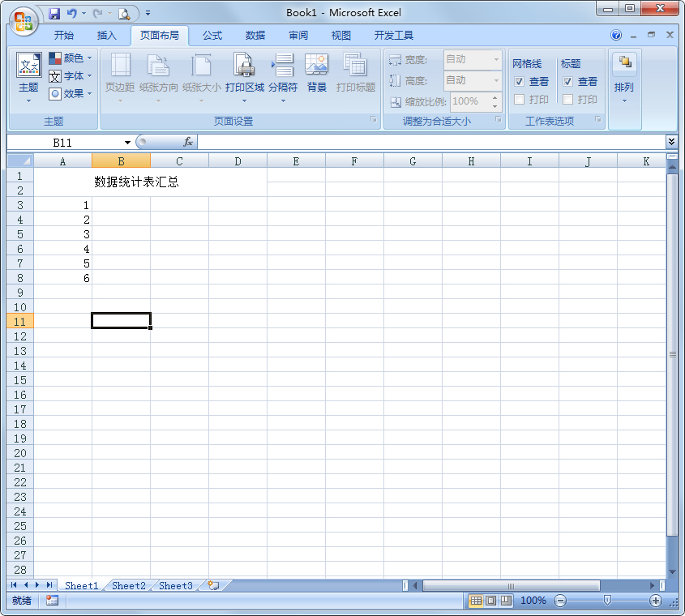Screen dimensions: 685x616
Task: Switch to the 公式 ribbon tab
Action: pos(212,35)
